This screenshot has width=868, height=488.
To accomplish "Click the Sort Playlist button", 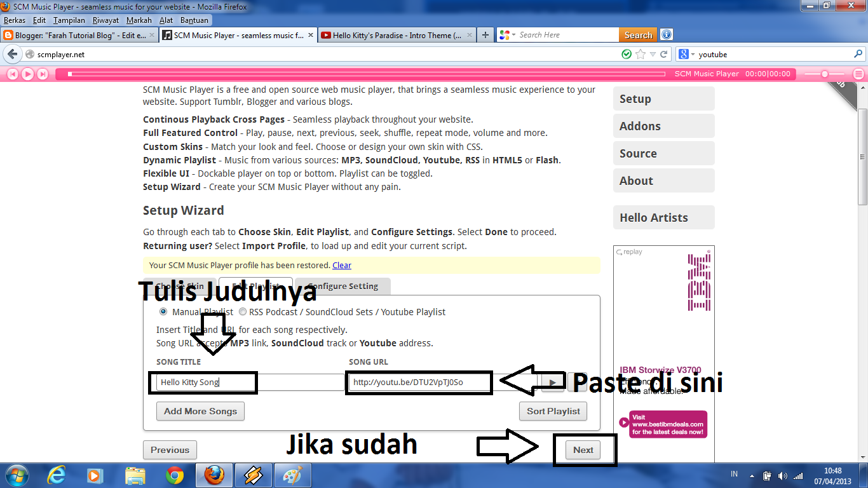I will pos(553,411).
